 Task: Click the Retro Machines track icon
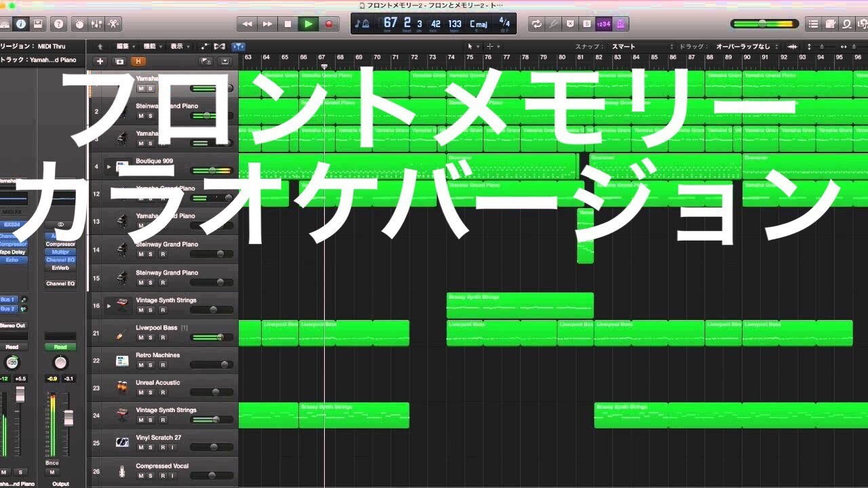pos(122,361)
